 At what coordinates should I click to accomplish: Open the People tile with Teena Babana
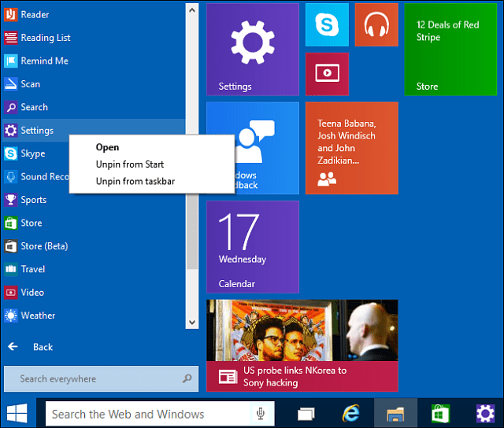click(x=352, y=148)
